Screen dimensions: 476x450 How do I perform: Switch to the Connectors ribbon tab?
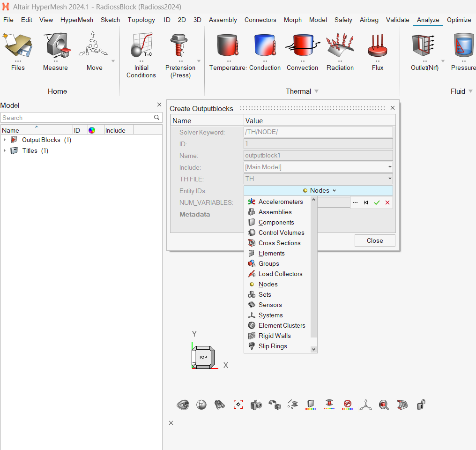pyautogui.click(x=260, y=20)
